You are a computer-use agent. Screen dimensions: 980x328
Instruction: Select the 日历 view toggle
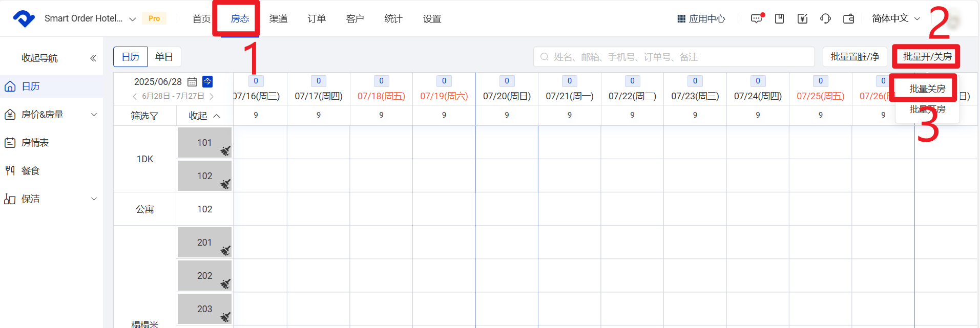[131, 57]
